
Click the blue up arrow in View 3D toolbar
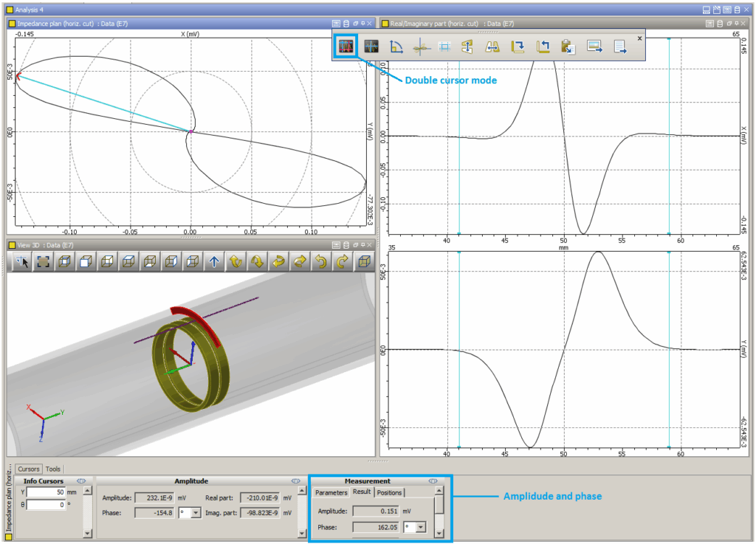coord(213,262)
